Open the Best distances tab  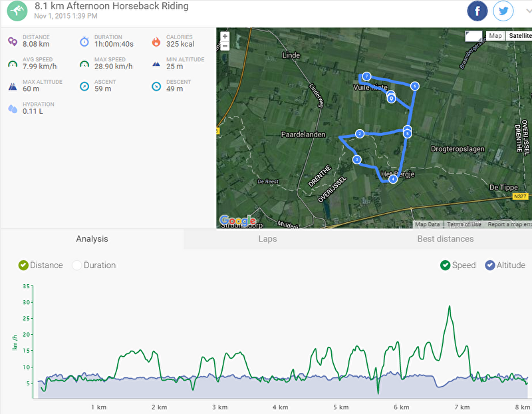(x=445, y=239)
